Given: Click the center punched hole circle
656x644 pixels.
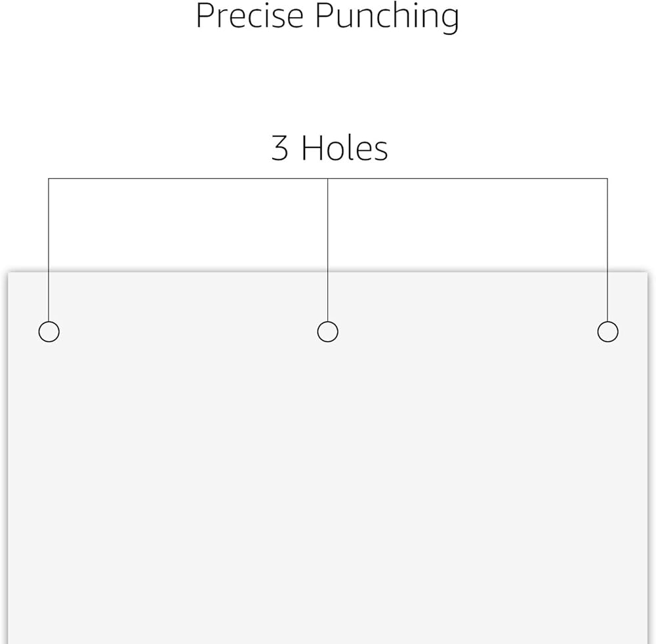Looking at the screenshot, I should (327, 332).
